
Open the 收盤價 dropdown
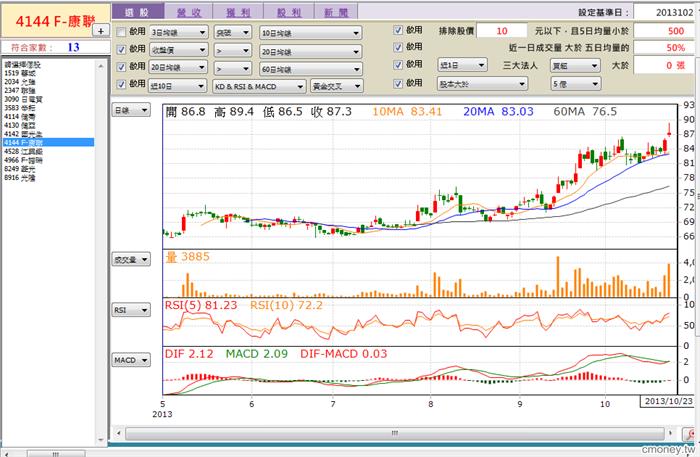point(178,50)
